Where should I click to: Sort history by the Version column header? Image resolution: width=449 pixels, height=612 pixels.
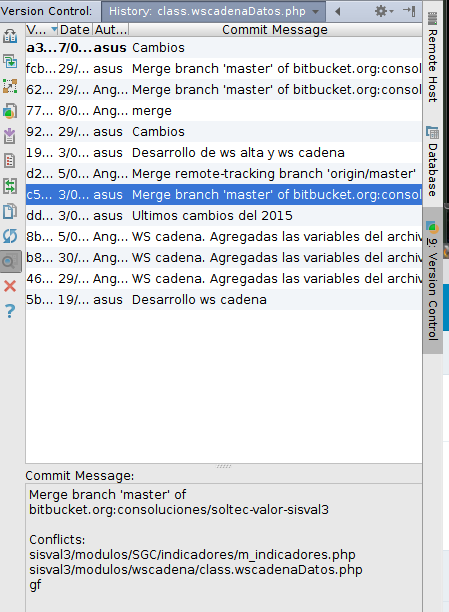[41, 30]
